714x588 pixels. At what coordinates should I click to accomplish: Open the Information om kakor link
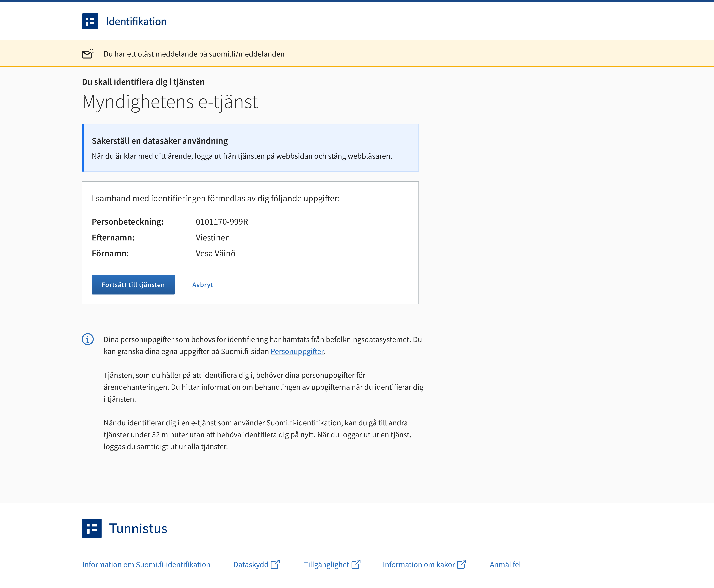[x=418, y=564]
